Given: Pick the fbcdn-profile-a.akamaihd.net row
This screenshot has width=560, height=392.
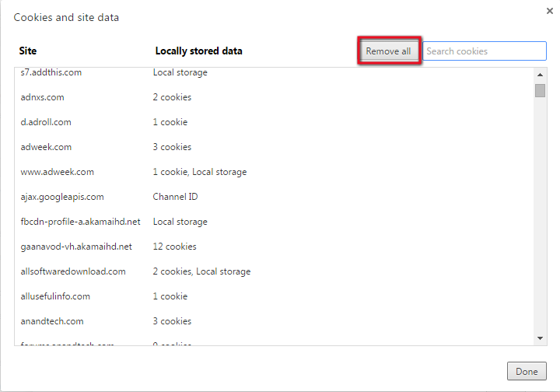Looking at the screenshot, I should (80, 222).
